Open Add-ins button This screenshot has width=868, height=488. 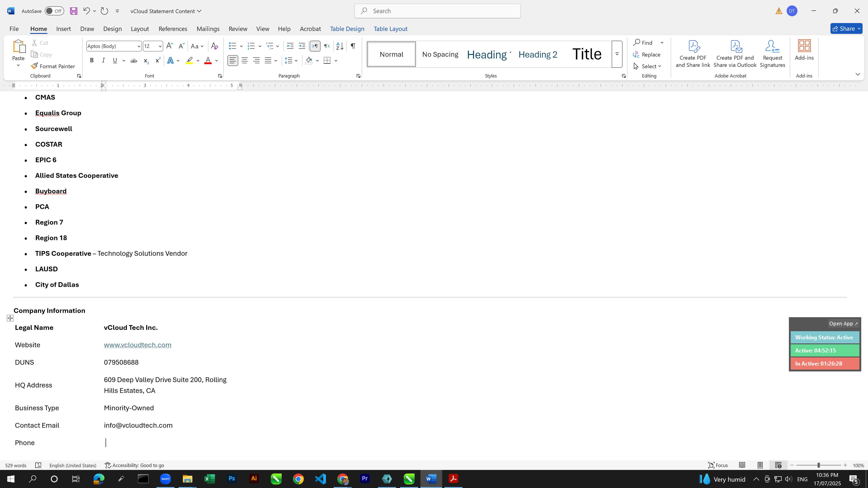[804, 51]
